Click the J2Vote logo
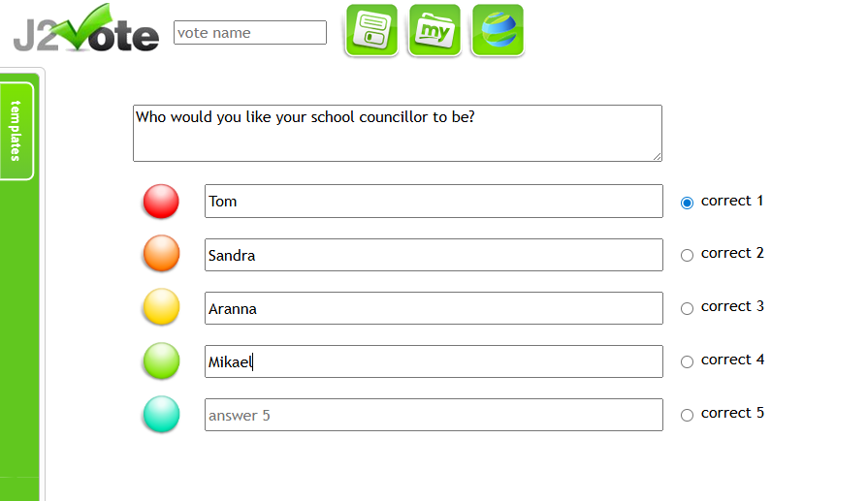 85,31
